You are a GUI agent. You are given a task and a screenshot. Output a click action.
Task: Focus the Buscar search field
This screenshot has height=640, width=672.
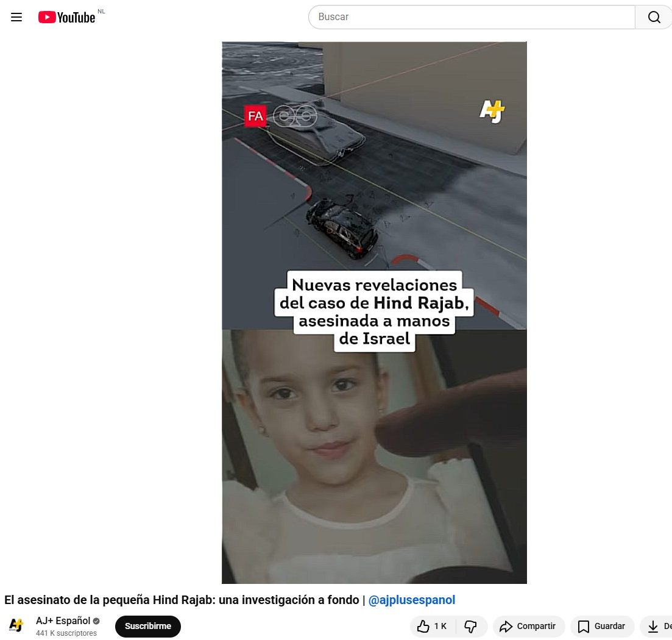click(x=471, y=17)
